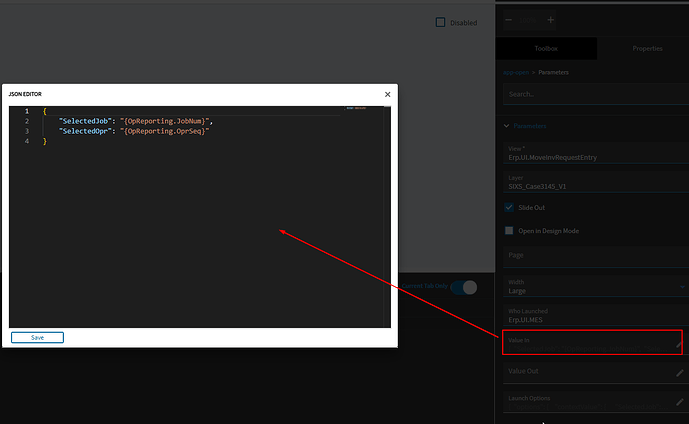
Task: Save the JSON editor contents
Action: click(37, 337)
